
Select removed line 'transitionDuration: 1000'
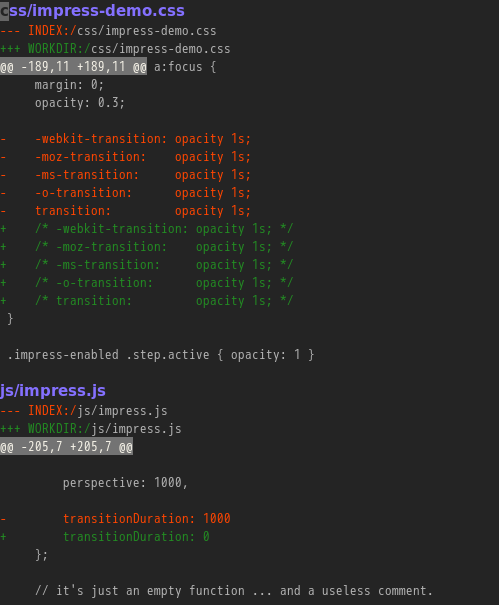(115, 519)
